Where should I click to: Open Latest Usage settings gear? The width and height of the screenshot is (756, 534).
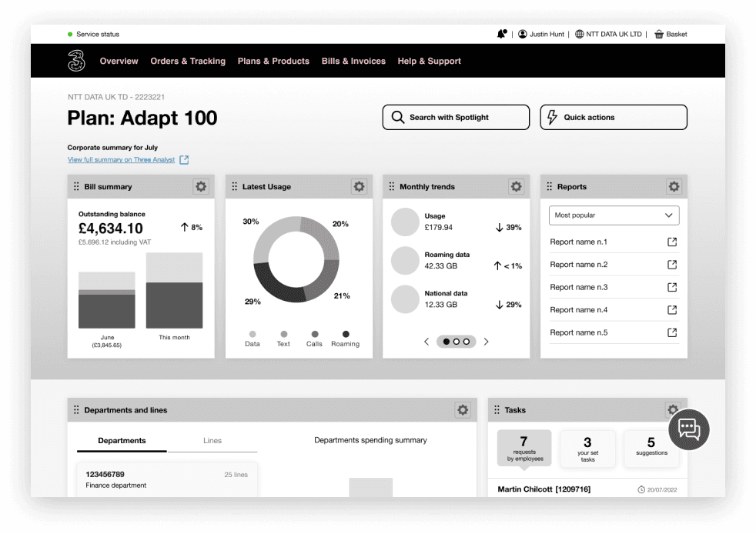[x=359, y=186]
